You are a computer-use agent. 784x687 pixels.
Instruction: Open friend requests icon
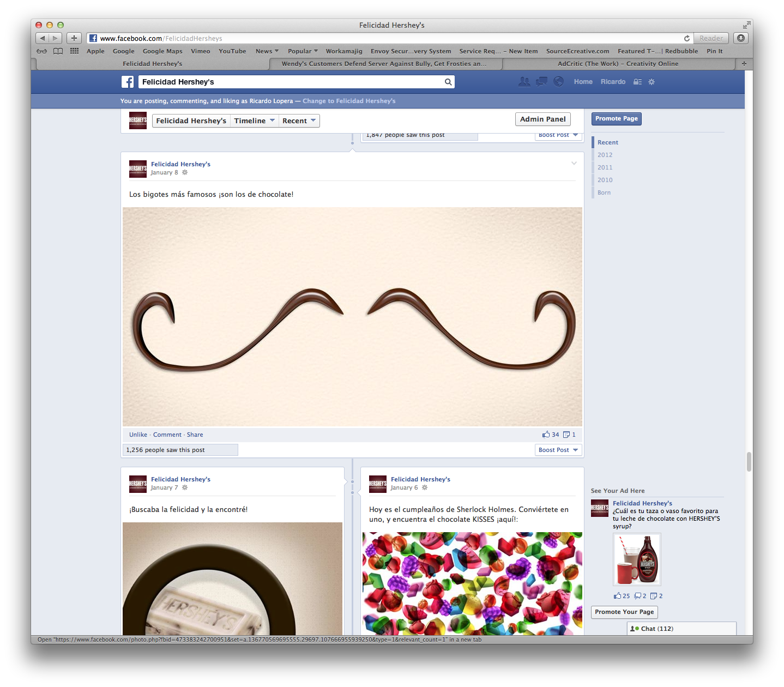tap(524, 82)
